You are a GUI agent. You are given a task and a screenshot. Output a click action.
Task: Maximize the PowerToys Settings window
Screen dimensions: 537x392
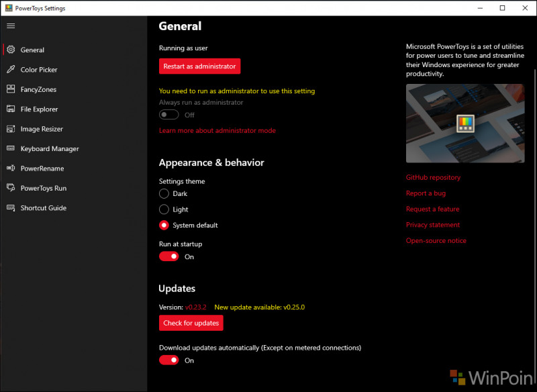point(502,8)
